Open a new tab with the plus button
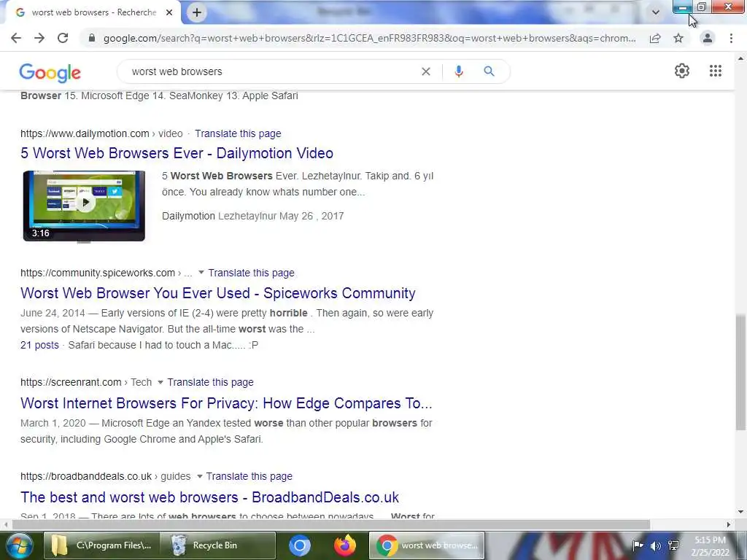 tap(197, 13)
